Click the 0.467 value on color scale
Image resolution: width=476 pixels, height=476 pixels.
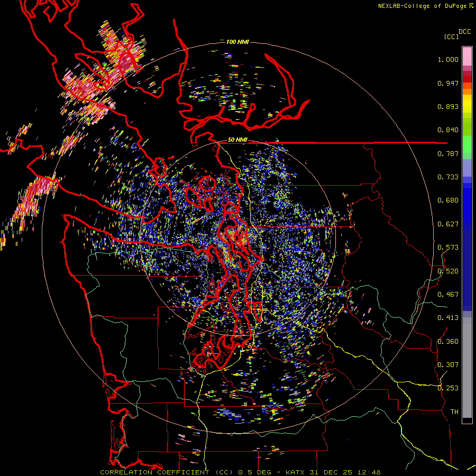click(x=448, y=295)
